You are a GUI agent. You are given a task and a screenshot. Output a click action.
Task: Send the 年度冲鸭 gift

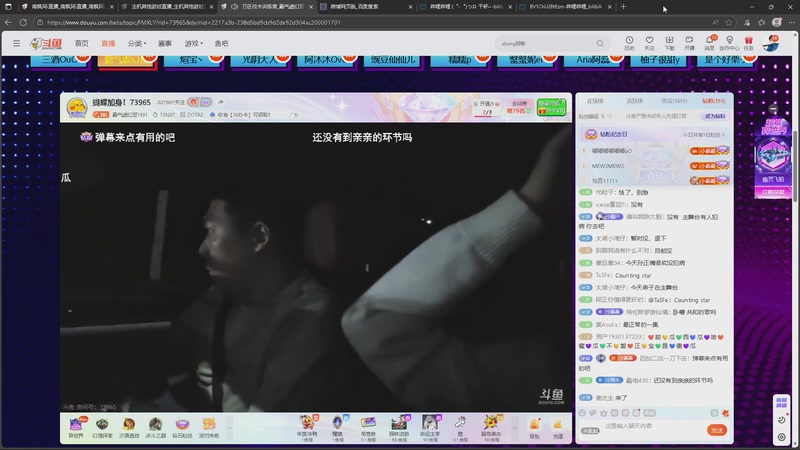point(307,428)
